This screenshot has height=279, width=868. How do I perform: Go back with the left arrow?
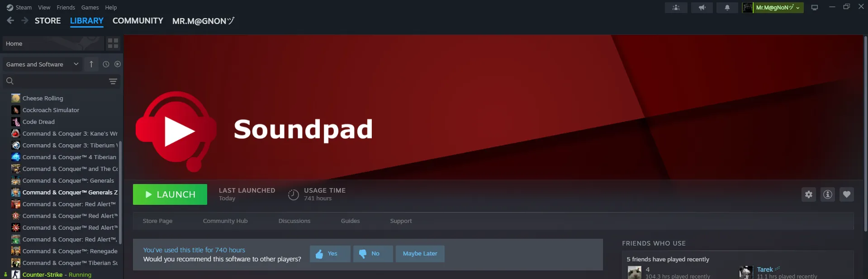10,20
